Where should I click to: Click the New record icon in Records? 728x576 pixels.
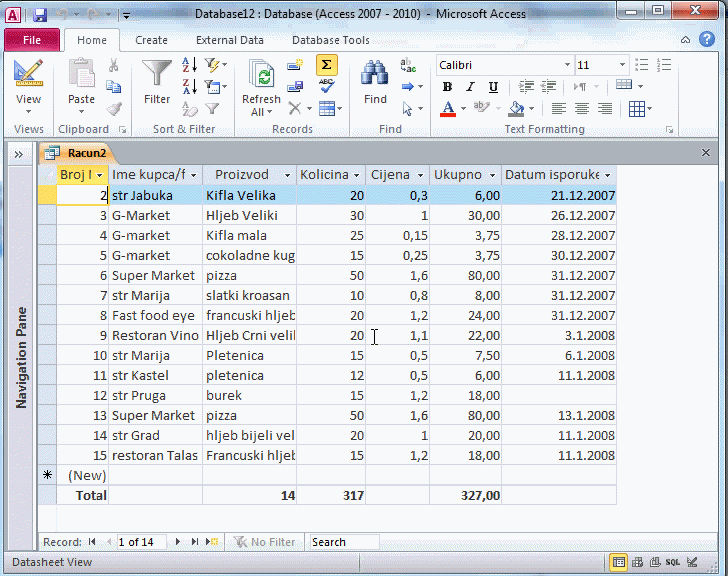[x=295, y=65]
